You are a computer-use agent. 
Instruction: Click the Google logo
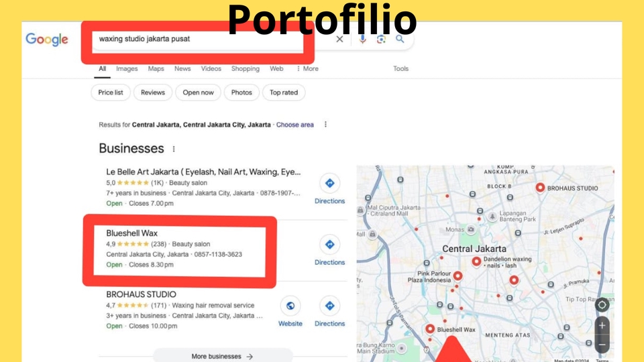(x=47, y=40)
